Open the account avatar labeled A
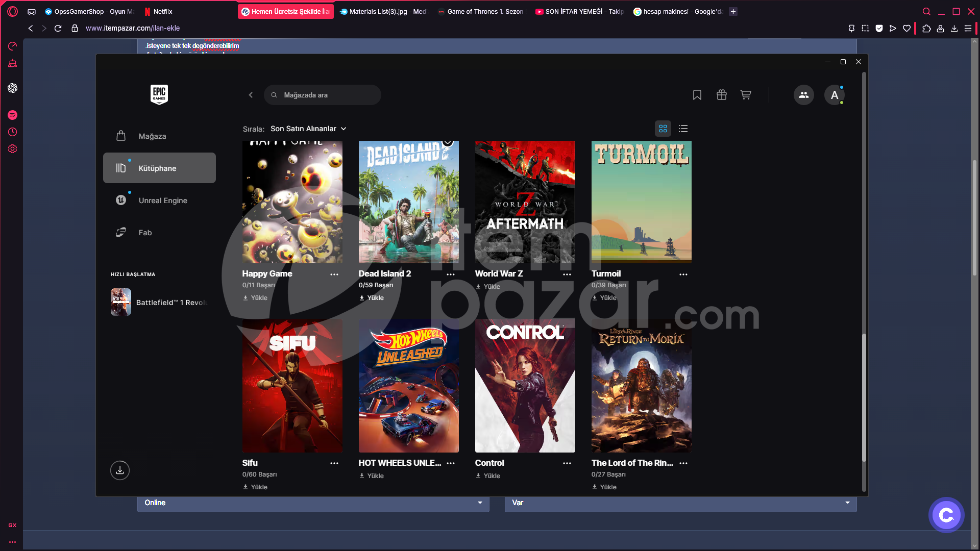The width and height of the screenshot is (980, 551). coord(835,95)
